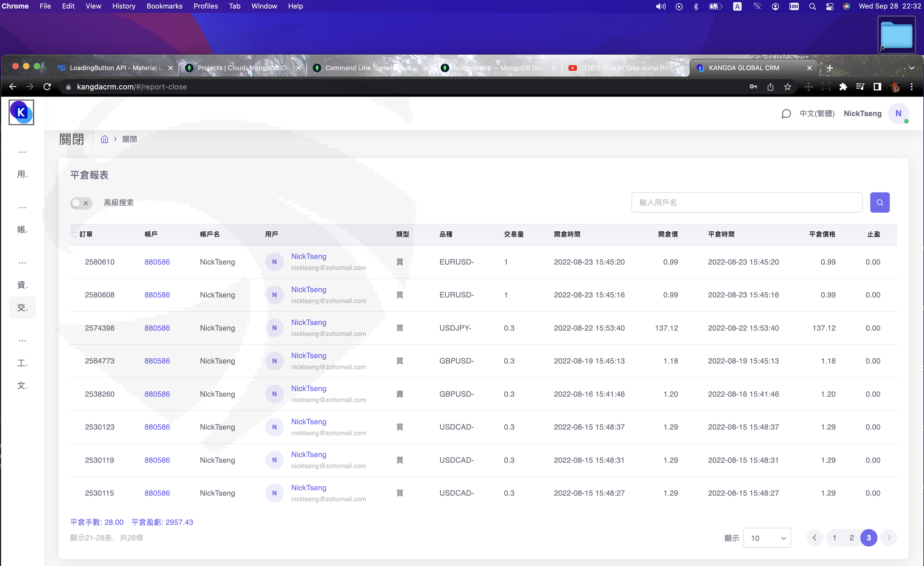The width and height of the screenshot is (924, 566).
Task: Click the password key icon in address bar
Action: click(753, 87)
